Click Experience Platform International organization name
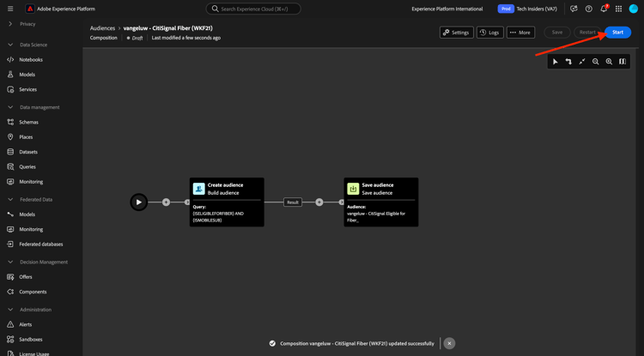This screenshot has height=356, width=644. (447, 9)
